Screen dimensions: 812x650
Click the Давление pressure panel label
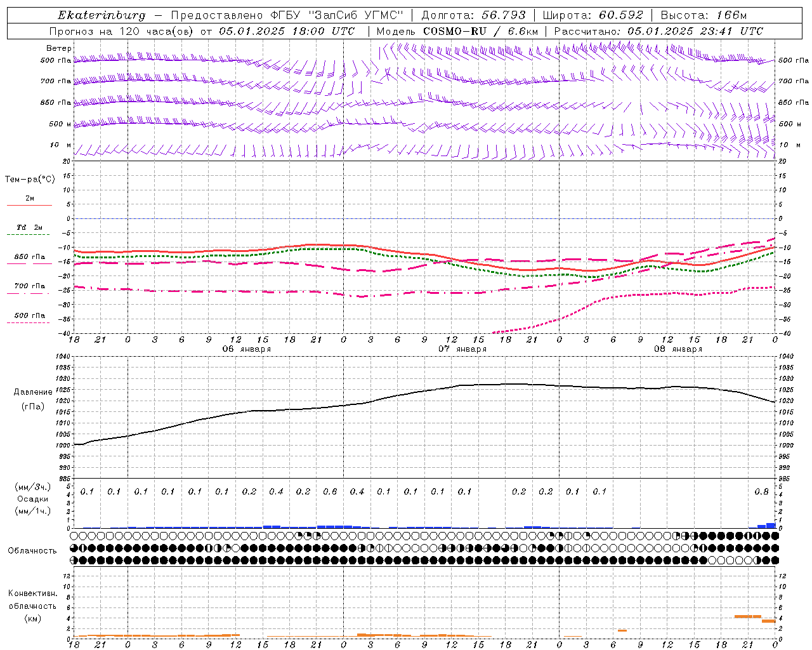(x=33, y=392)
